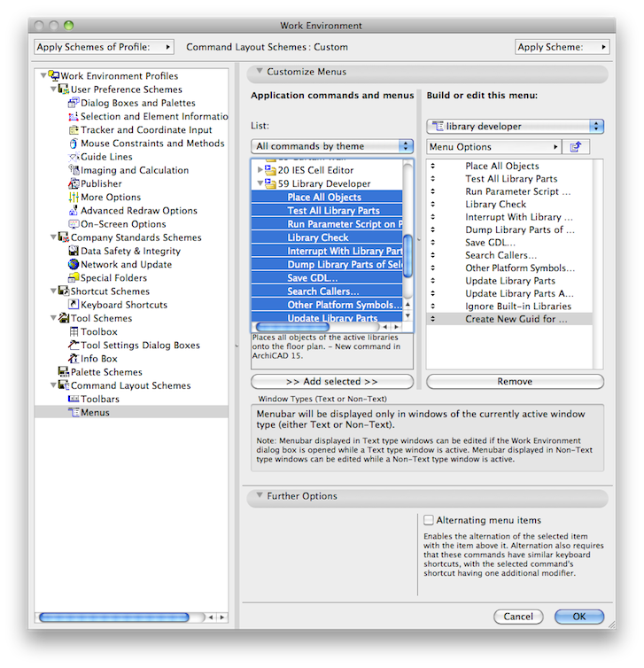The width and height of the screenshot is (644, 668).
Task: Click the Mouse Constraints and Methods icon
Action: 74,144
